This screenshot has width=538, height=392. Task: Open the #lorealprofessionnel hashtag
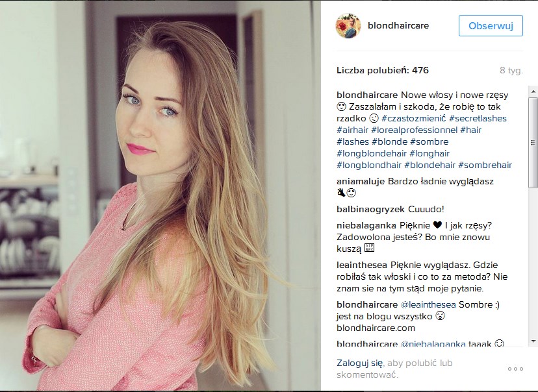click(x=414, y=130)
